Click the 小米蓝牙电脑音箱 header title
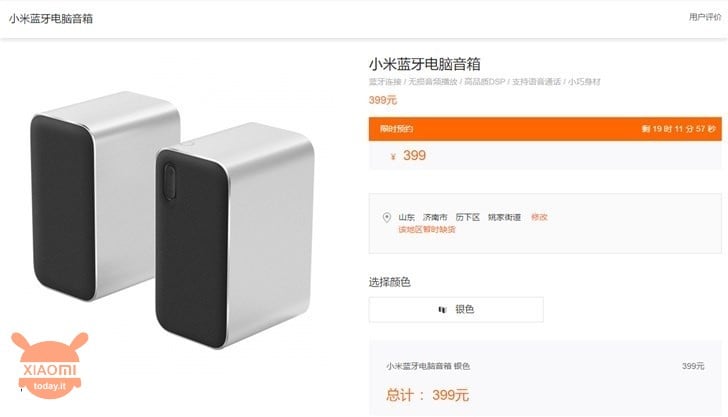The width and height of the screenshot is (728, 417). point(51,19)
